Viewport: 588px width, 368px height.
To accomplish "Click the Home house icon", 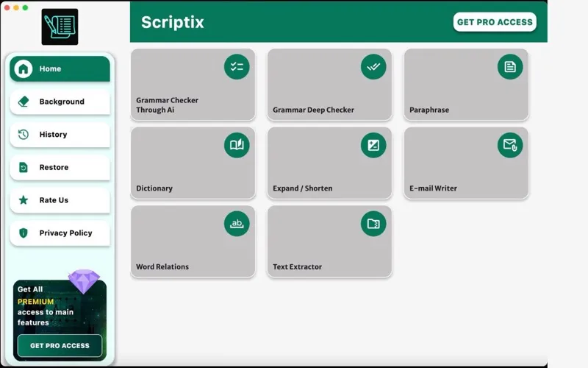I will coord(24,68).
